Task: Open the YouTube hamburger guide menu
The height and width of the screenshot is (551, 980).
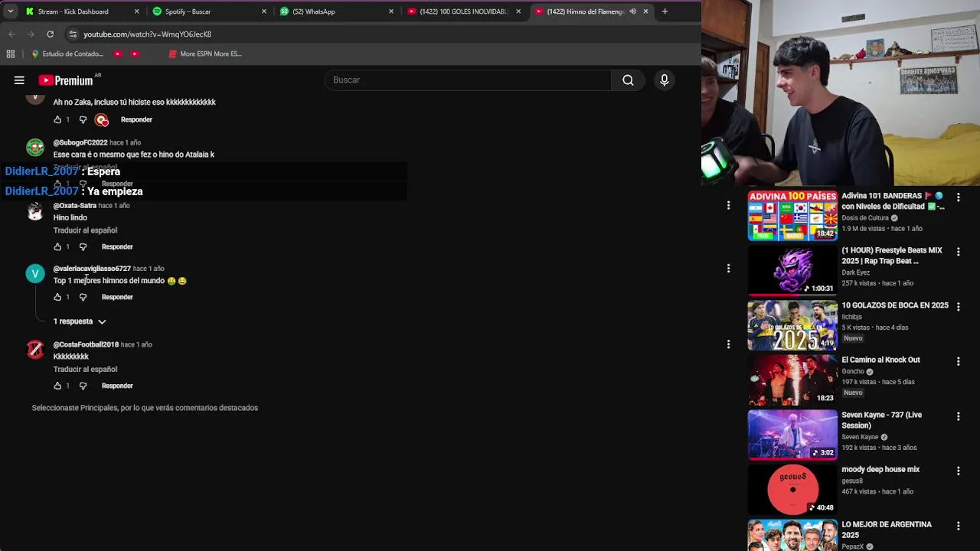Action: [19, 80]
